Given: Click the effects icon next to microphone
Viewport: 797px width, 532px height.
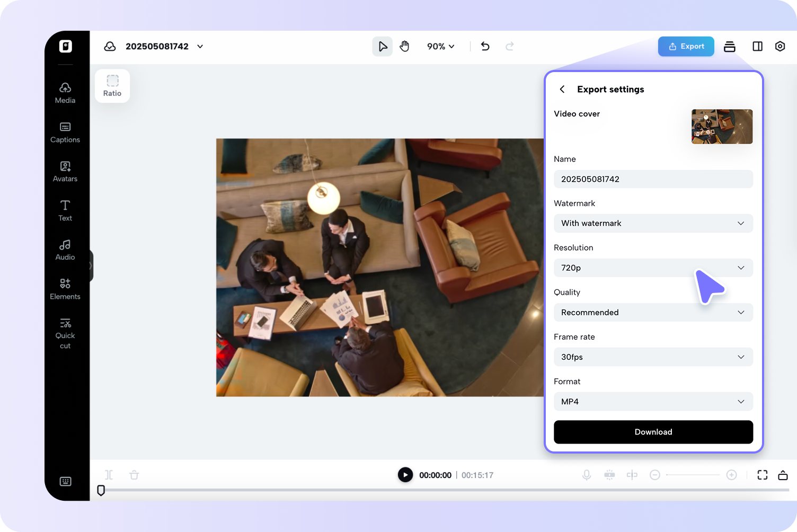Looking at the screenshot, I should (x=609, y=475).
